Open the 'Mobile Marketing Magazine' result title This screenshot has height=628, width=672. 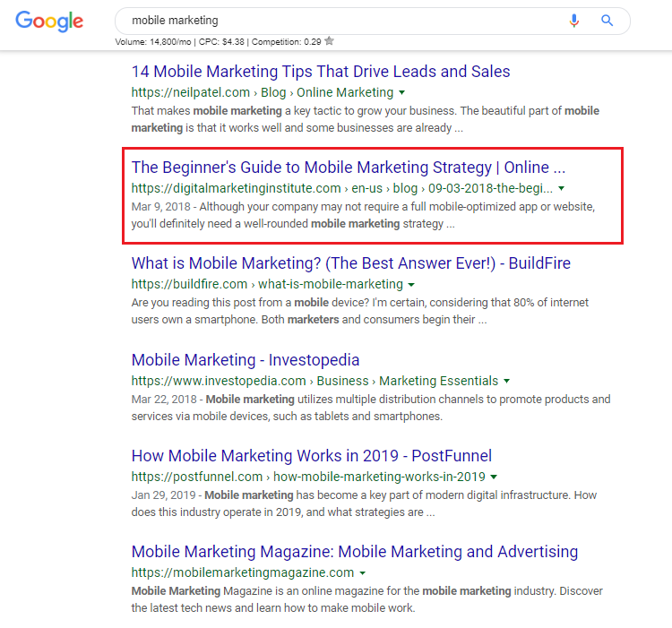pos(354,552)
